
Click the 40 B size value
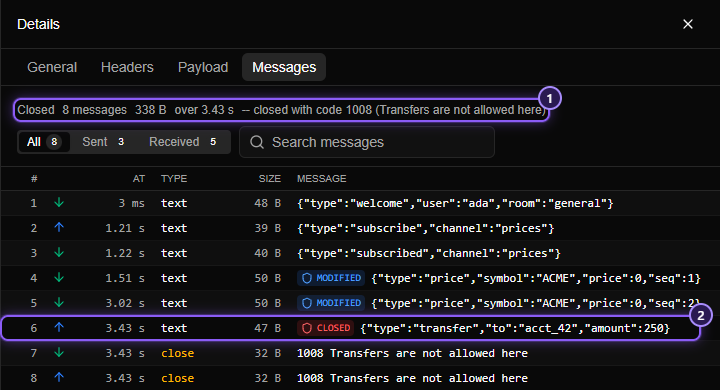tap(268, 253)
